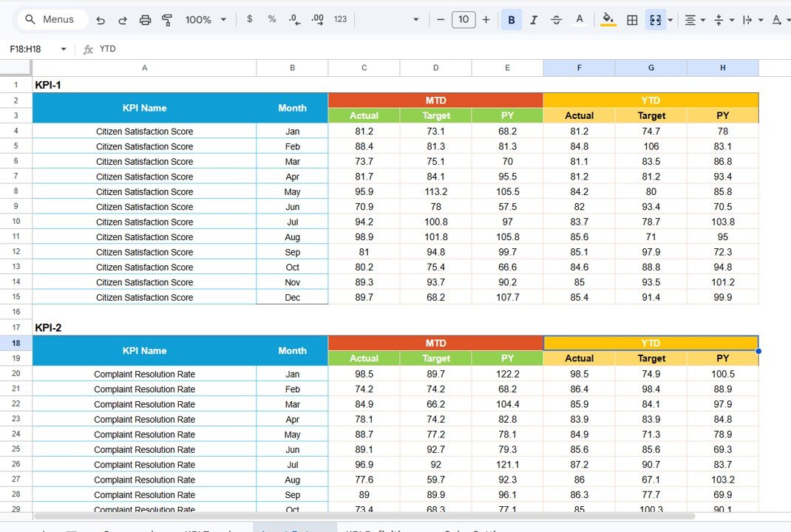Image resolution: width=791 pixels, height=532 pixels.
Task: Open the text color picker
Action: pos(580,20)
